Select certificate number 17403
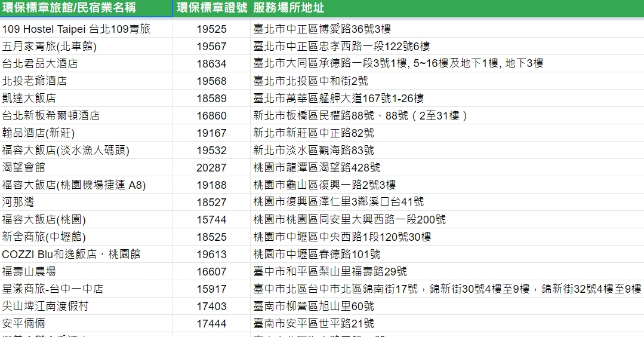Image resolution: width=644 pixels, height=337 pixels. [211, 306]
